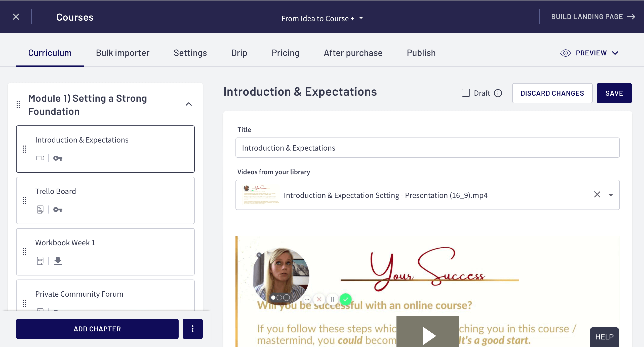Expand the PREVIEW dropdown chevron
Viewport: 644px width, 347px height.
(x=615, y=53)
